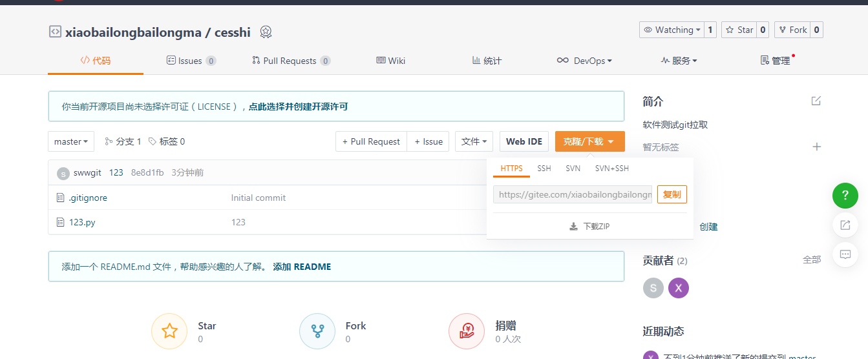868x359 pixels.
Task: Click the commit hash 8e8d1fb
Action: pos(147,172)
